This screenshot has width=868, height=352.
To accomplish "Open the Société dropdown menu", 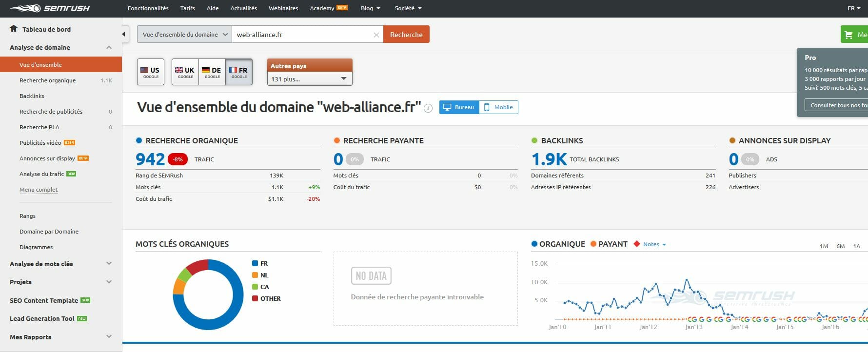I will pos(408,8).
